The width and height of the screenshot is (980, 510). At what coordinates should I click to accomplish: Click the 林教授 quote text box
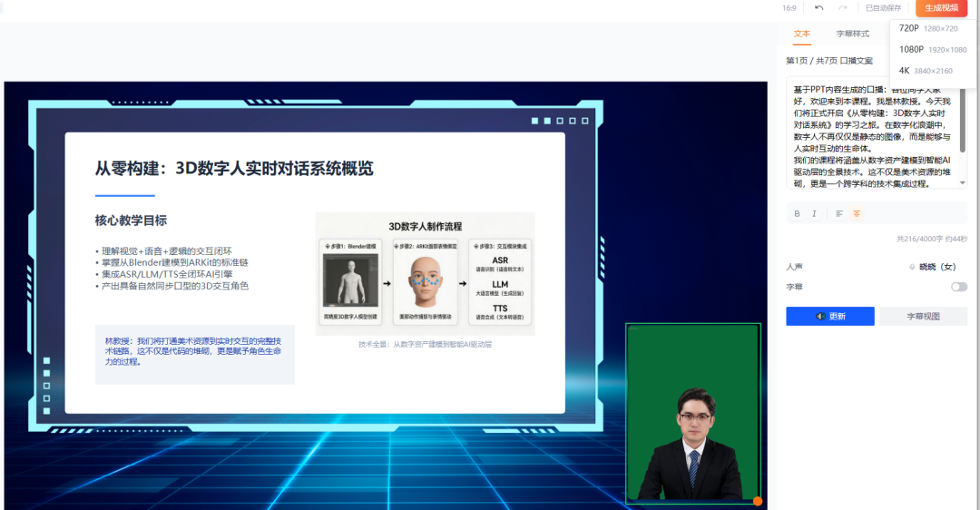click(x=195, y=355)
